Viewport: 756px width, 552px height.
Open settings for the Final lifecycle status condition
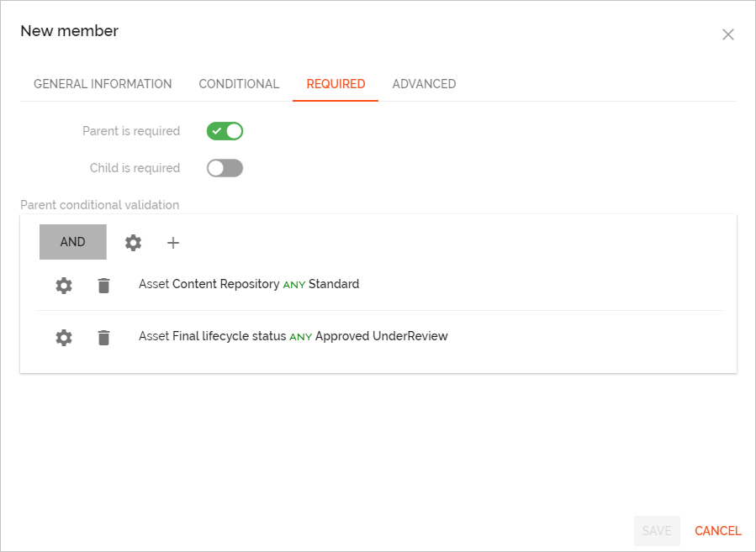point(63,337)
